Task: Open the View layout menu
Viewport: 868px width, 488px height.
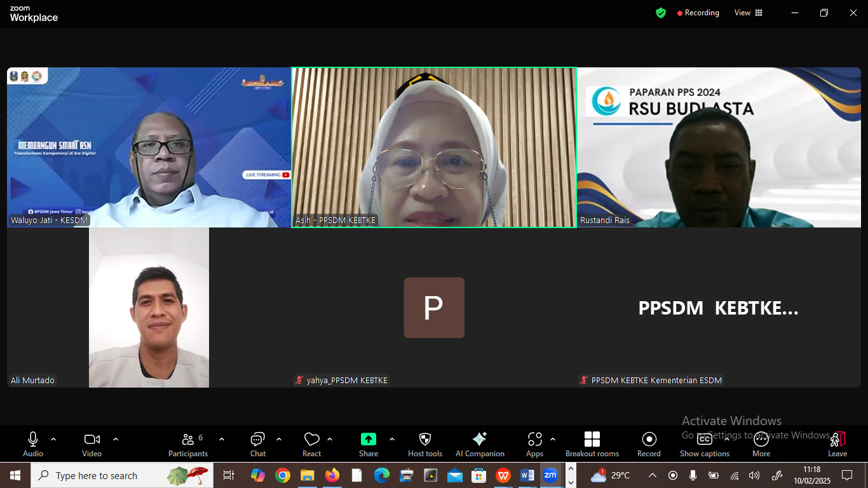Action: (x=749, y=13)
